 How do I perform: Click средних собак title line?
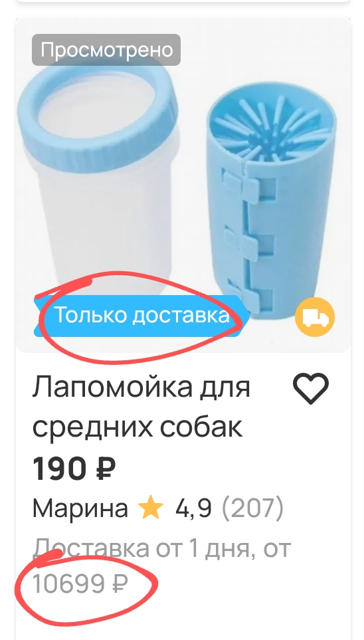pyautogui.click(x=137, y=427)
